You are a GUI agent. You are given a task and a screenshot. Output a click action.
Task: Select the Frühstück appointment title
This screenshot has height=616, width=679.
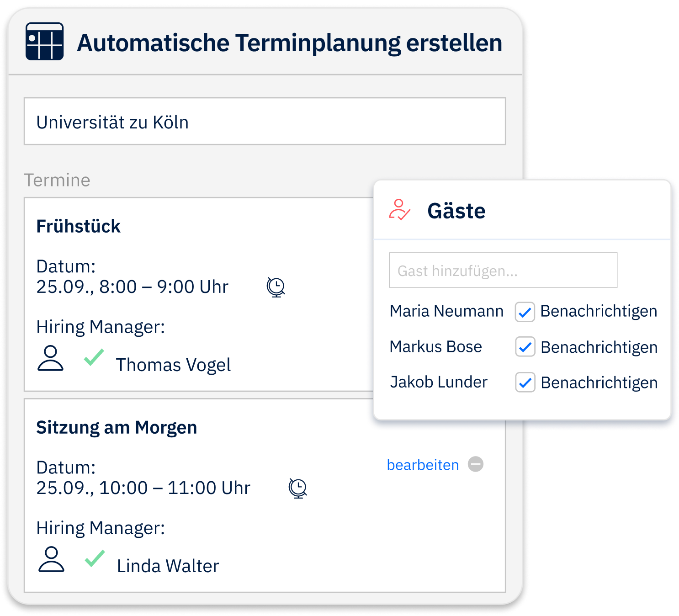(78, 226)
